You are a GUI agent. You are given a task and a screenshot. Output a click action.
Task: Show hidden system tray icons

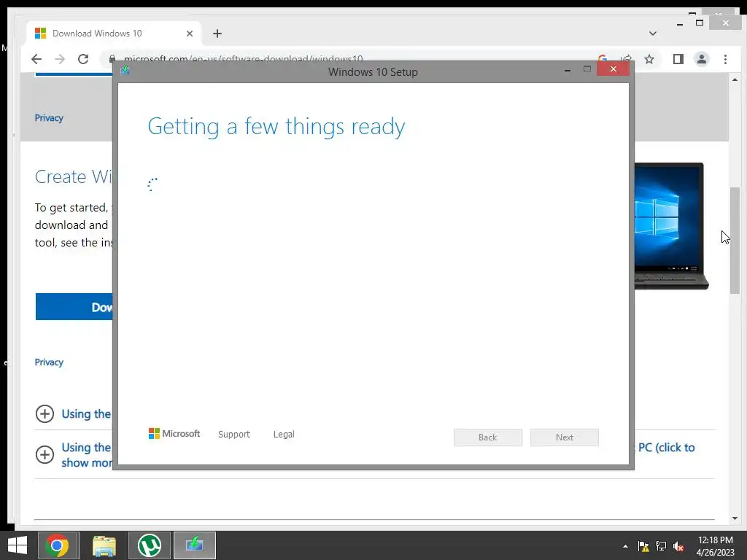pyautogui.click(x=625, y=546)
